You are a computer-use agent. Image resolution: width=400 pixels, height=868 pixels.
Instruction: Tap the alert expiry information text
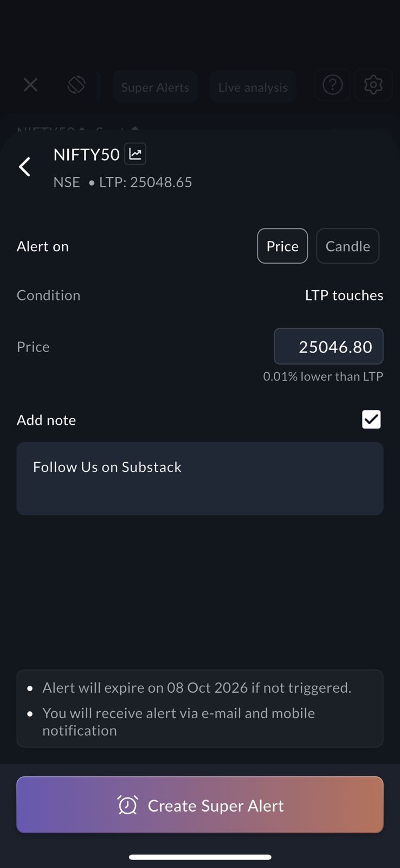pyautogui.click(x=197, y=688)
